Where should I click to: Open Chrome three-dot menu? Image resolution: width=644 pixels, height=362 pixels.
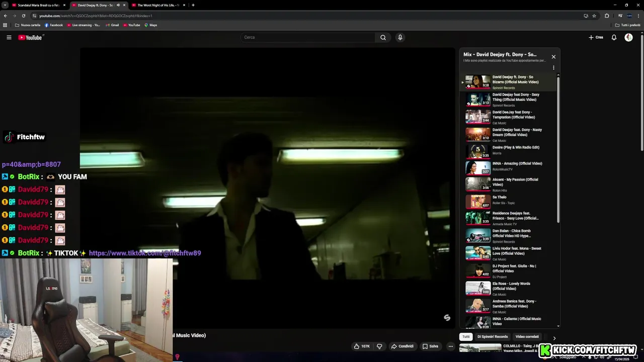pos(639,16)
